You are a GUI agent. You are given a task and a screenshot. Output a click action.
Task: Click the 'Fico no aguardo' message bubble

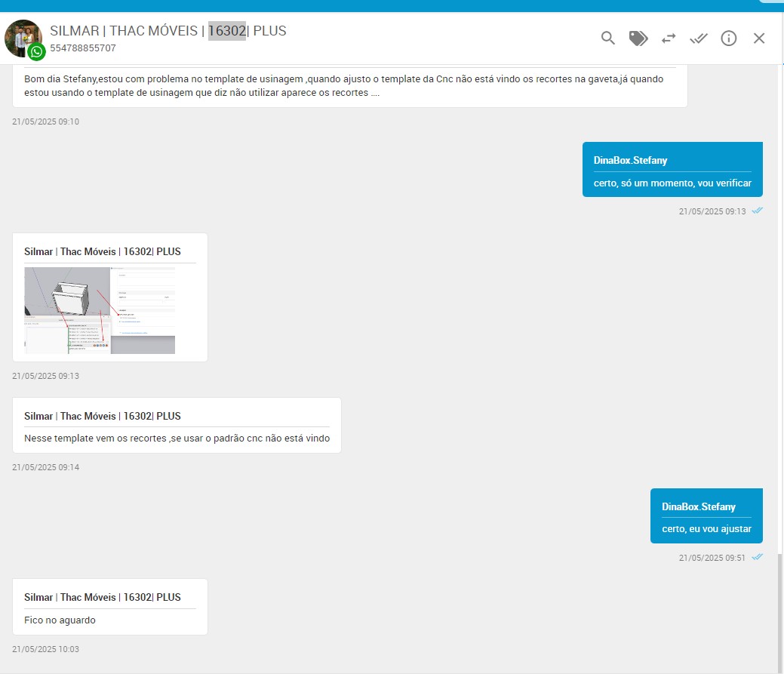coord(60,620)
